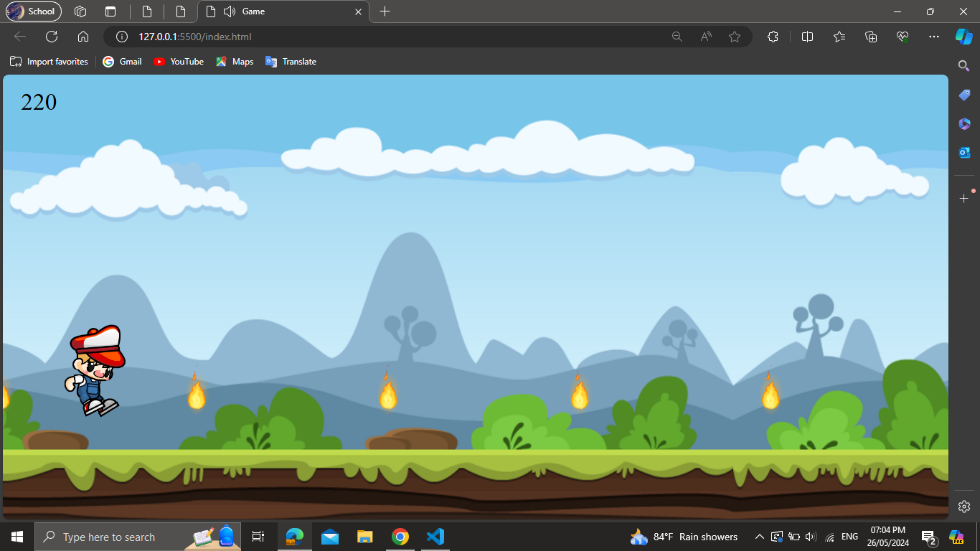This screenshot has height=551, width=980.
Task: Mute audio via Game tab speaker icon
Action: pos(230,11)
